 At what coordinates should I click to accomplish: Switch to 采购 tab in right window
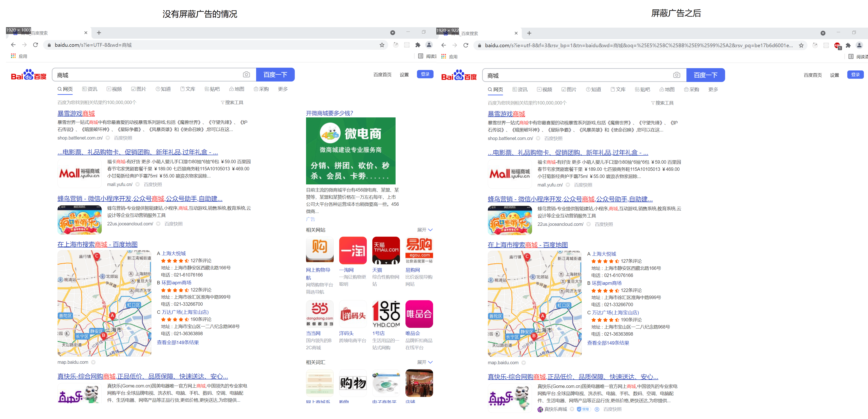click(692, 89)
